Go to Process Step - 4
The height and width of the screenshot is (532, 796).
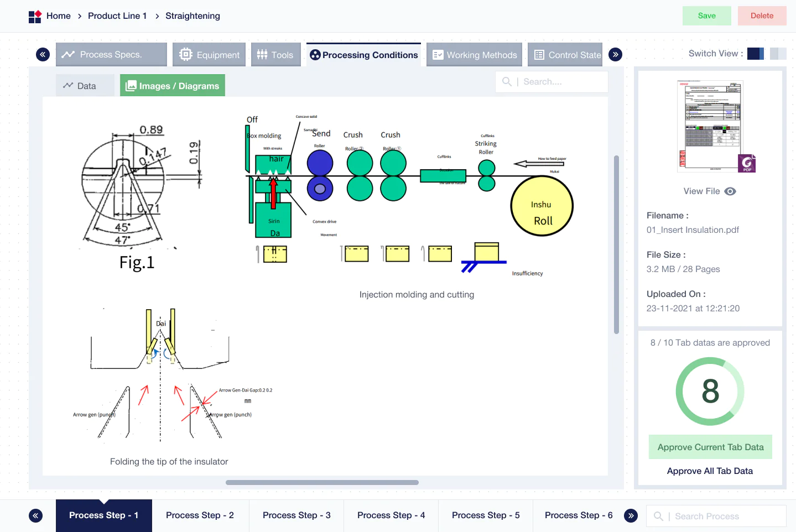coord(391,516)
